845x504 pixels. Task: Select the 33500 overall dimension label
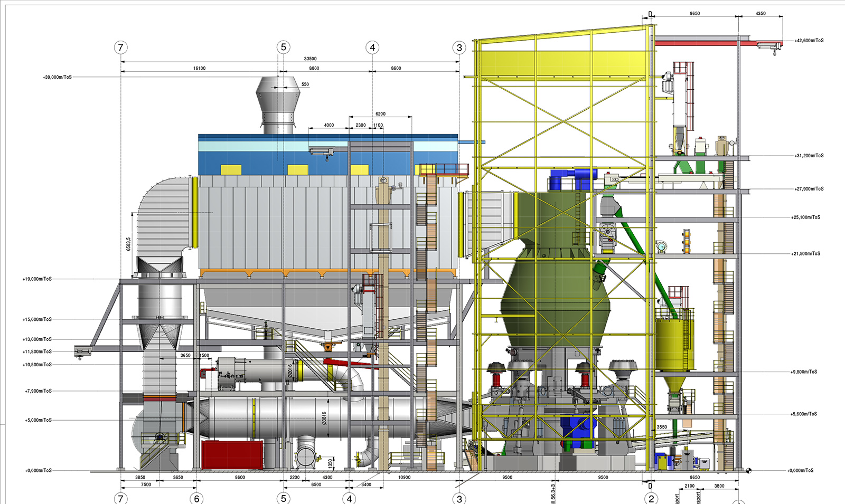310,59
